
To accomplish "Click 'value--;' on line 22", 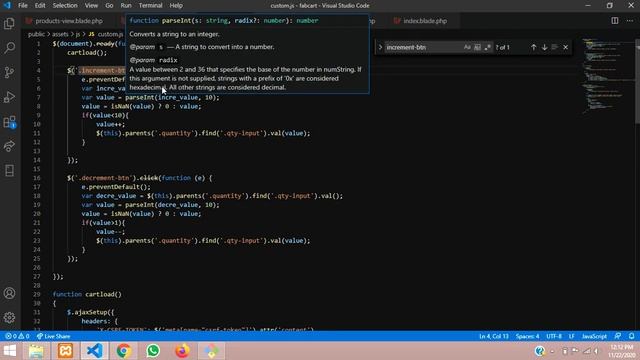I will tap(111, 232).
